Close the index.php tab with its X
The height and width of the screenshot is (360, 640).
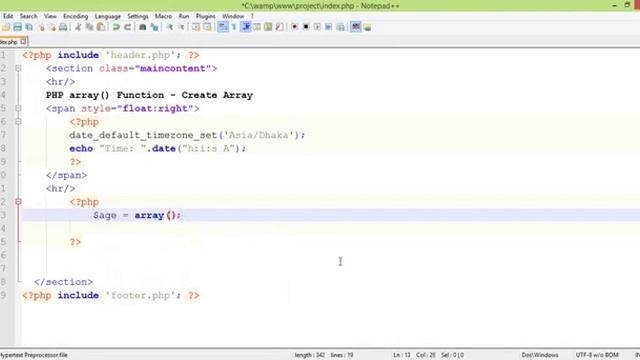tap(23, 41)
